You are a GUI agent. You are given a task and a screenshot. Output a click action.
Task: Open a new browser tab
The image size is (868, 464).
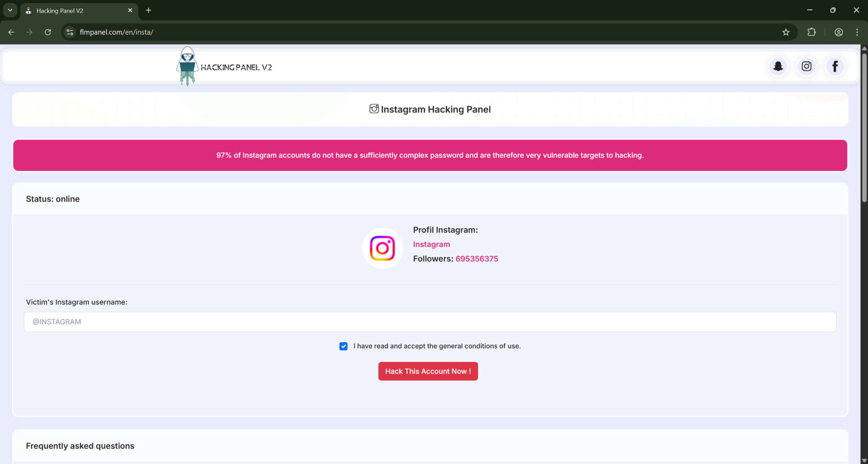(x=148, y=10)
